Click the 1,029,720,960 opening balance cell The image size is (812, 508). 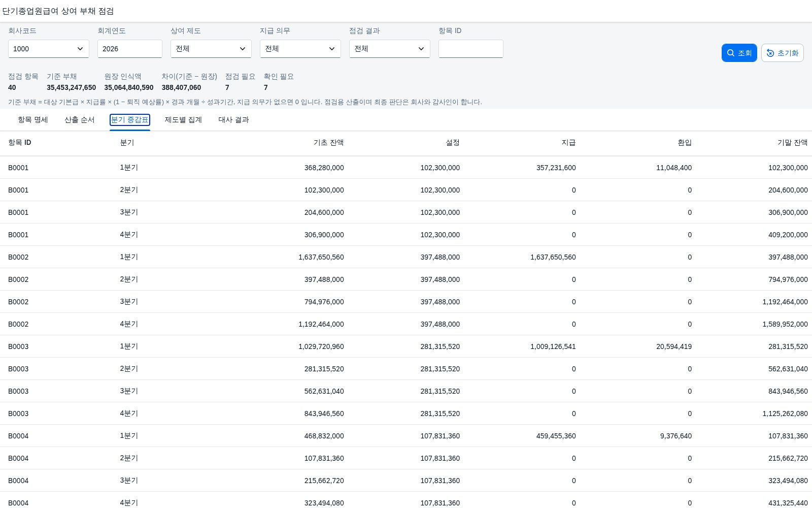click(321, 346)
